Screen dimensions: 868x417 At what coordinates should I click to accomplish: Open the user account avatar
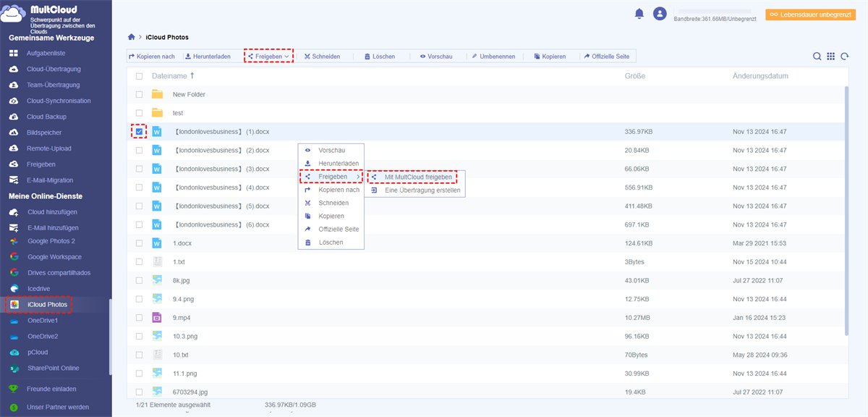[x=659, y=14]
